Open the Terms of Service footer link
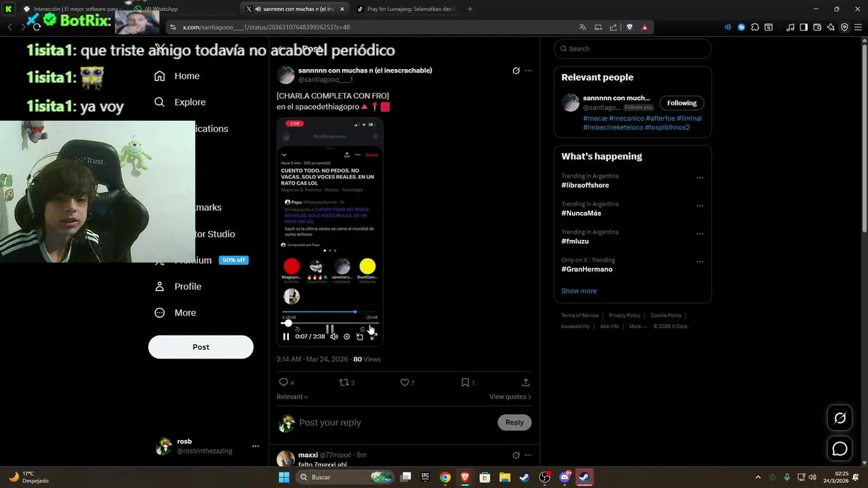 click(580, 315)
